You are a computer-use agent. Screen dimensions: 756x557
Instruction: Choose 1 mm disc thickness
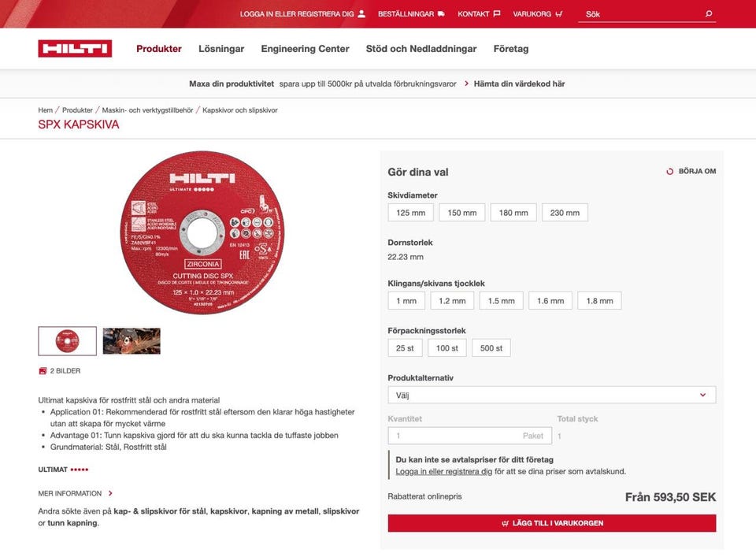point(406,301)
